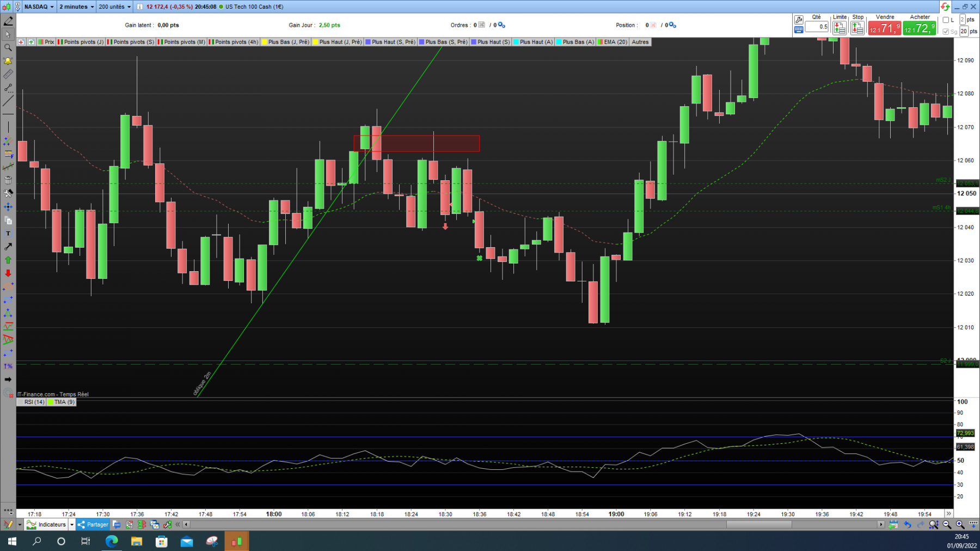Click the Partager share button
This screenshot has width=980, height=551.
(x=93, y=524)
